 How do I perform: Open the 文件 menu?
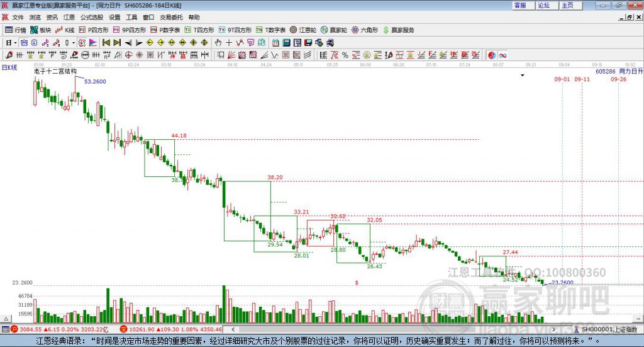18,17
